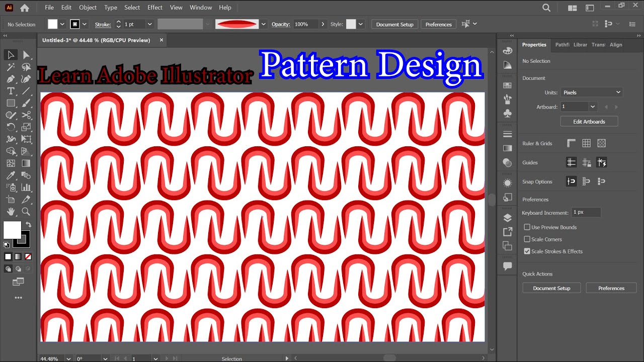Choose the Rotate tool
This screenshot has width=644, height=362.
[x=11, y=127]
